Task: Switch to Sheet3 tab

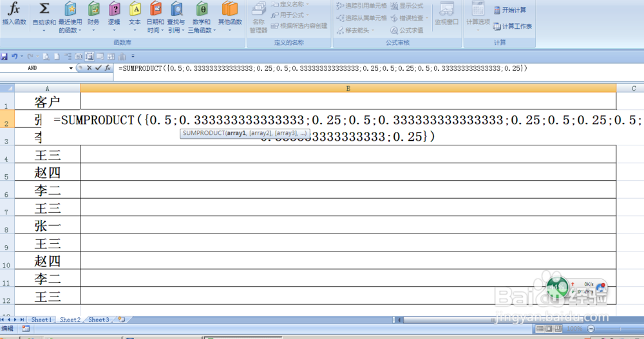Action: (x=99, y=320)
